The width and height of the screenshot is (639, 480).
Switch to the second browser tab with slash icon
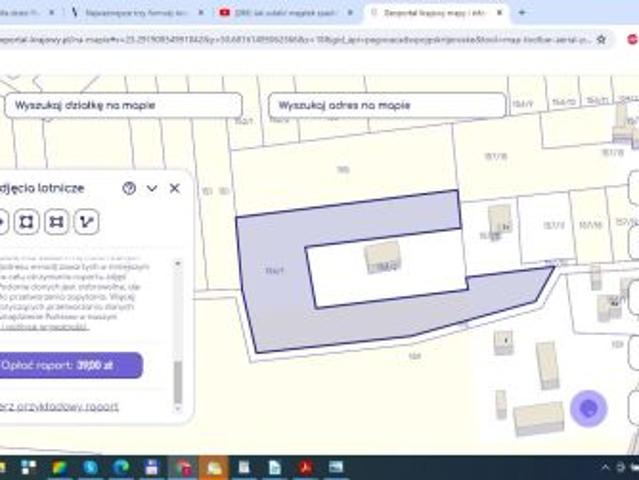point(137,13)
